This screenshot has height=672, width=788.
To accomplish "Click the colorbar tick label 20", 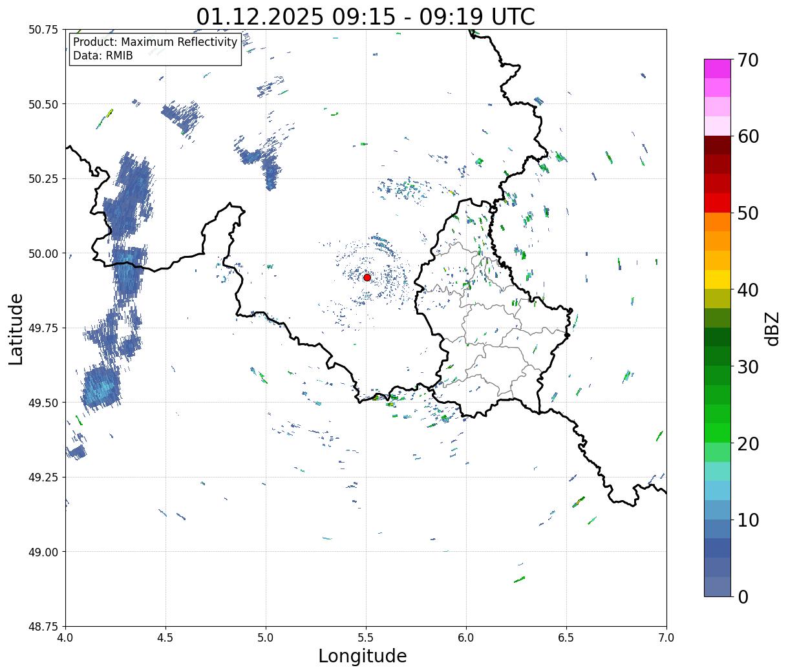I will click(747, 444).
